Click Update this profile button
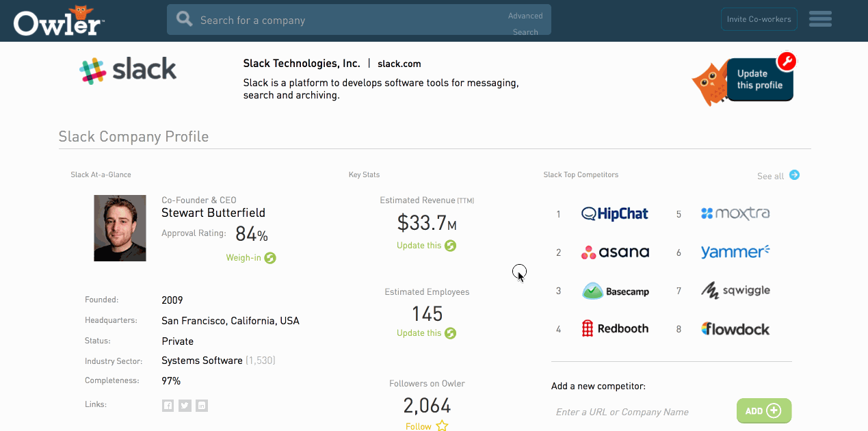868x431 pixels. (x=759, y=79)
